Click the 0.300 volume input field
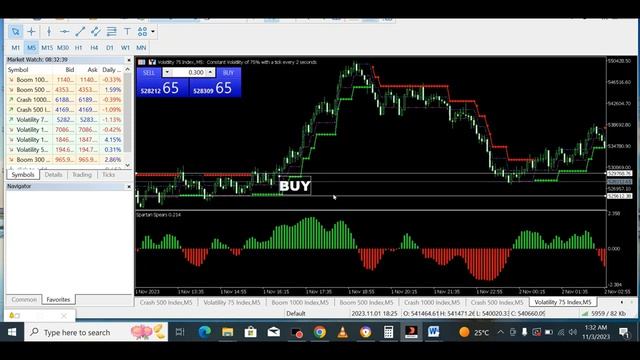This screenshot has height=360, width=640. (189, 73)
